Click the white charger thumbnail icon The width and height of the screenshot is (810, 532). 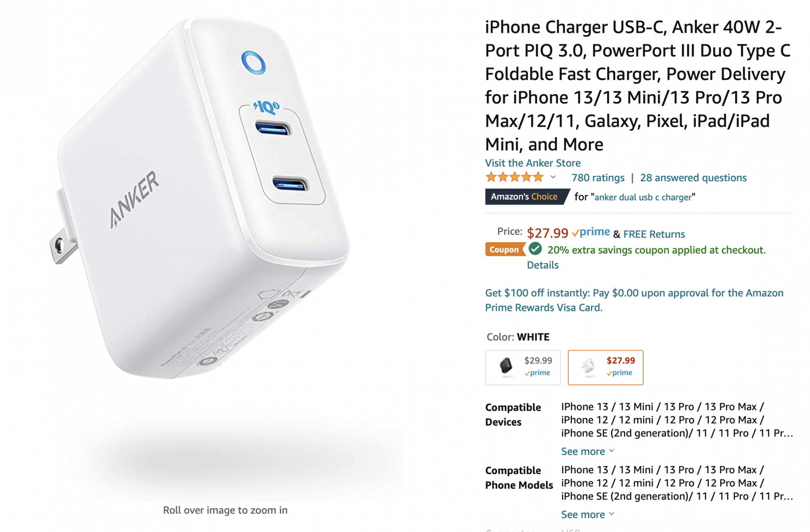point(588,366)
